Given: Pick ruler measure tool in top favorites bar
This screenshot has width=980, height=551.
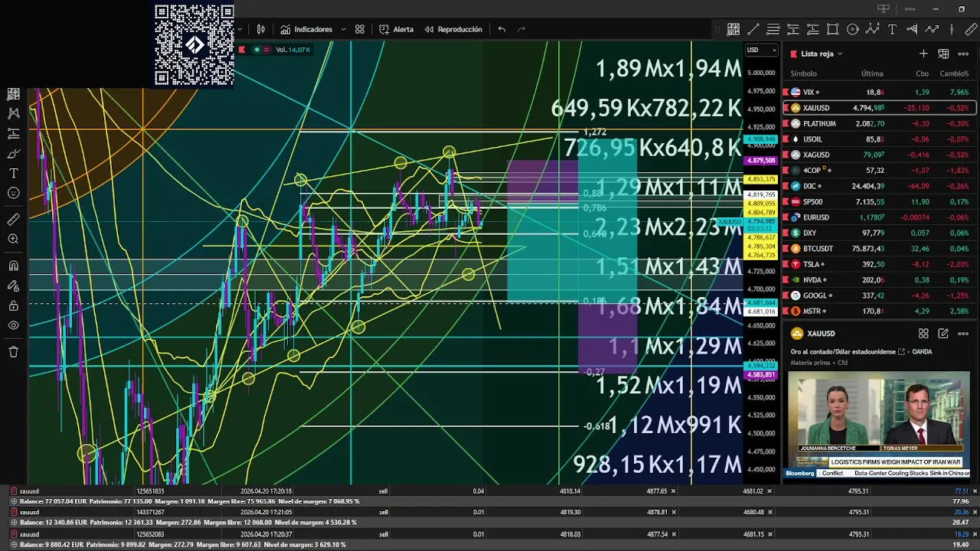Looking at the screenshot, I should 972,29.
